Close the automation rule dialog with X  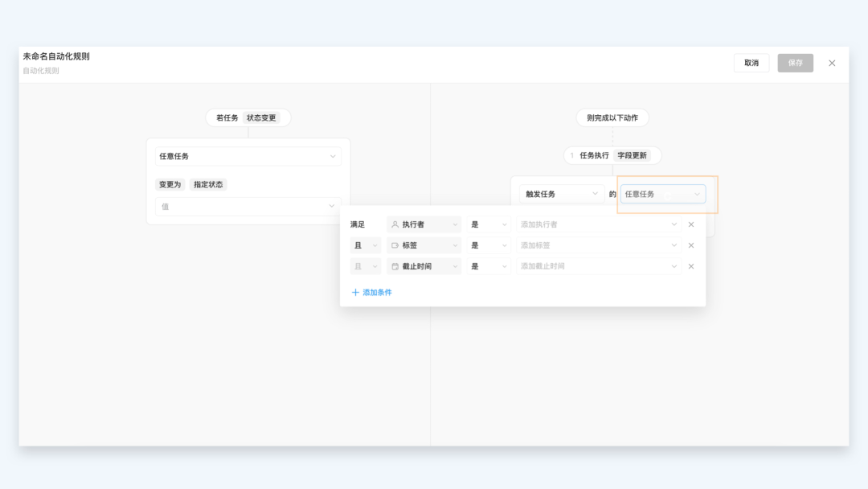[x=832, y=64]
